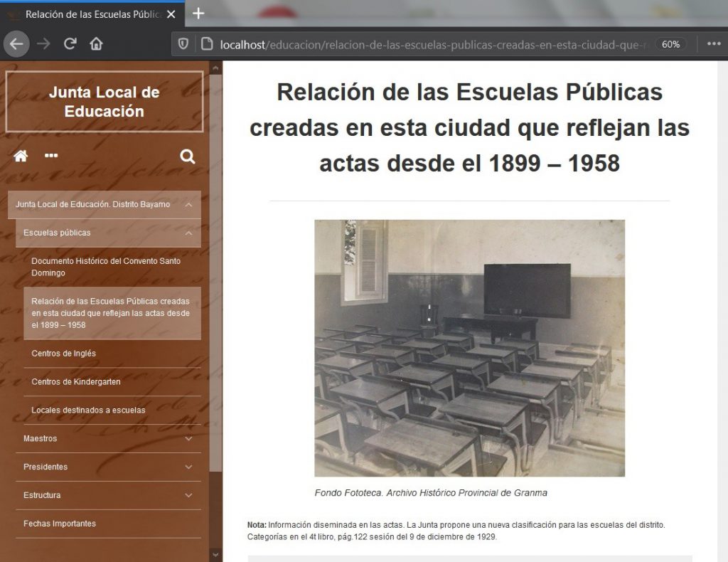Open Locales destinados a escuelas

click(112, 410)
